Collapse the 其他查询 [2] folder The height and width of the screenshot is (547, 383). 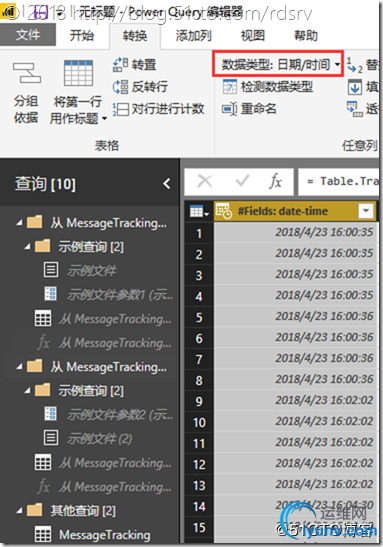pyautogui.click(x=20, y=511)
